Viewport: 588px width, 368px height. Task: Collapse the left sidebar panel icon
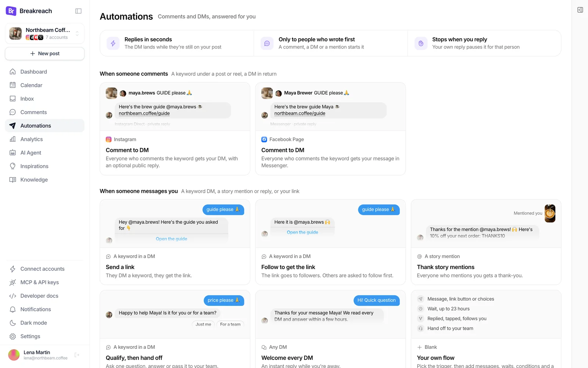[78, 11]
